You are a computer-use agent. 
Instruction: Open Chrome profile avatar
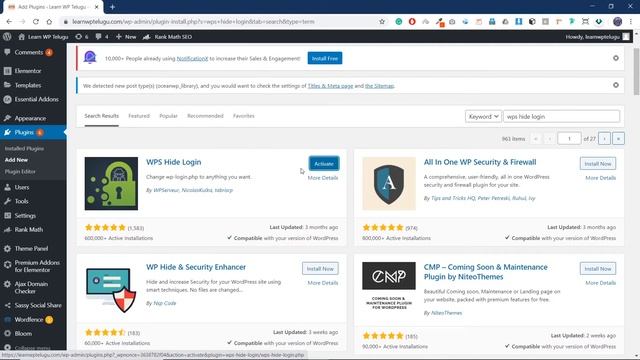tap(617, 22)
